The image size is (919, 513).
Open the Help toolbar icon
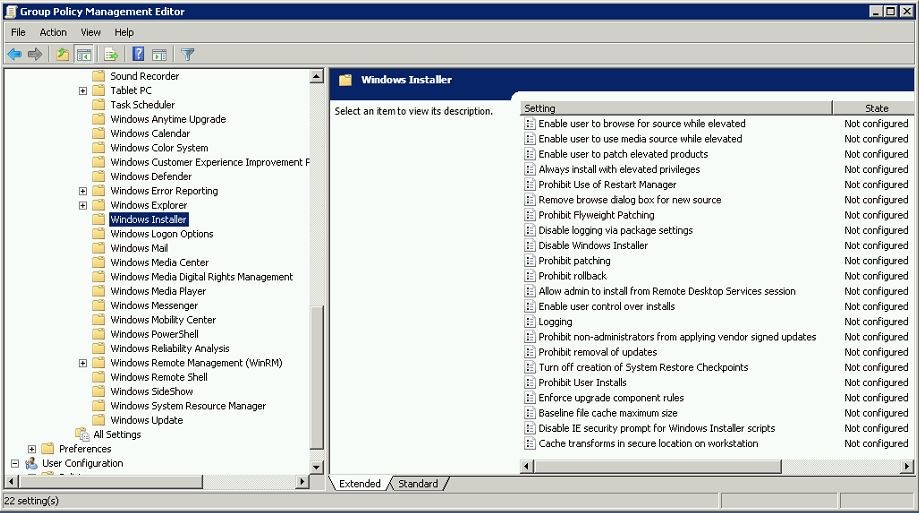coord(138,55)
